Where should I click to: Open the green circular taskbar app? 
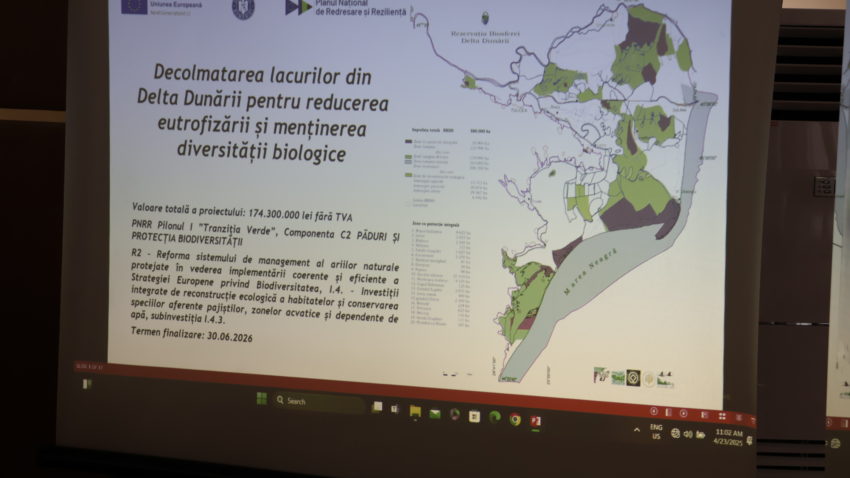click(495, 417)
